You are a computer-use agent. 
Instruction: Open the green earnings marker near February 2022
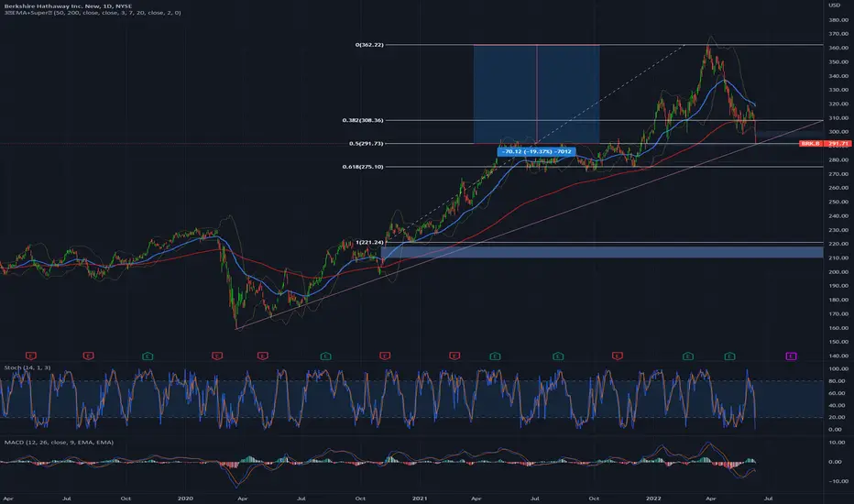click(688, 356)
